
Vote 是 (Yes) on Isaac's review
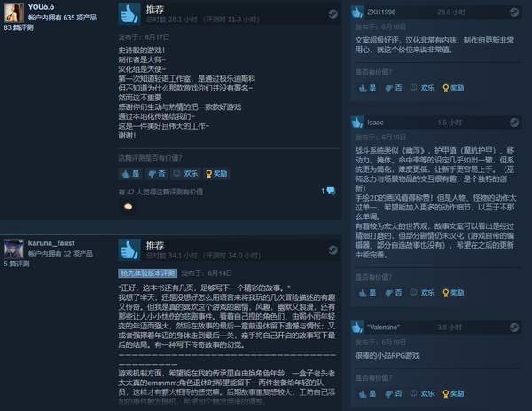click(368, 293)
